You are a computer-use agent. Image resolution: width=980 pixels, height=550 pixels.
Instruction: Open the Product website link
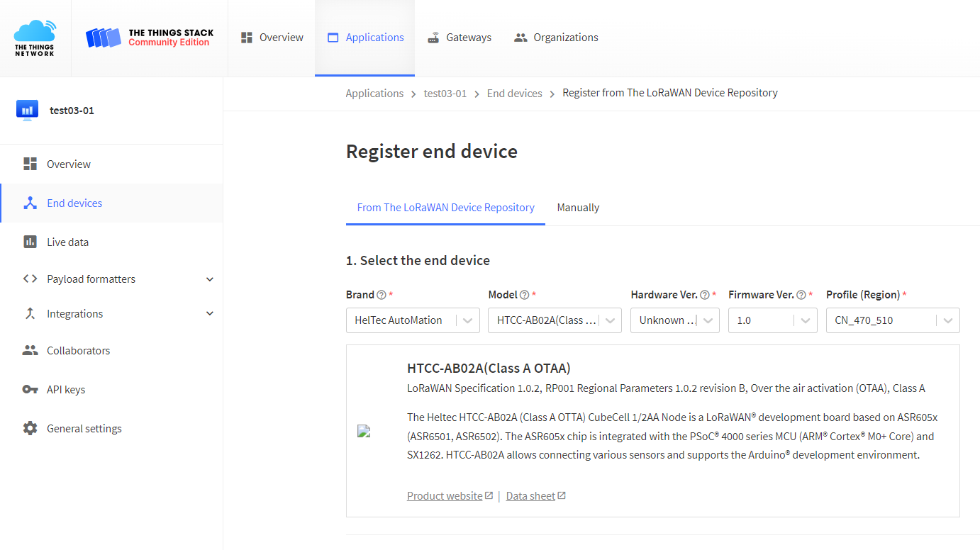[x=445, y=496]
